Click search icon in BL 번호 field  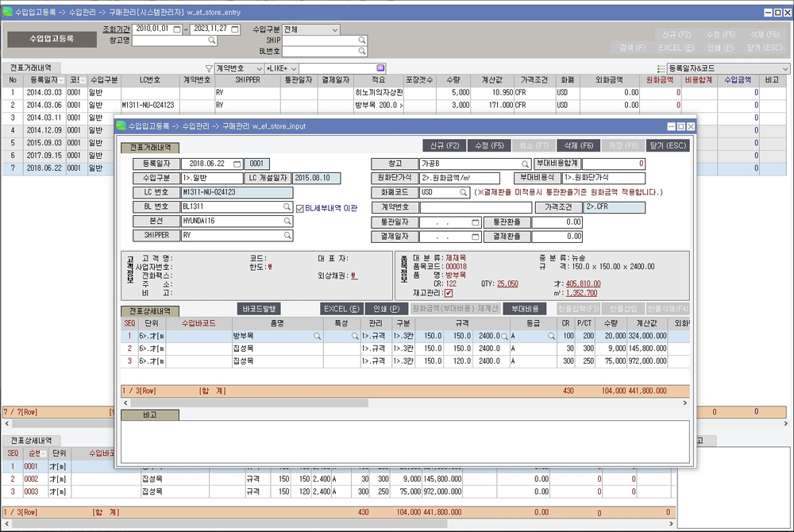[287, 206]
